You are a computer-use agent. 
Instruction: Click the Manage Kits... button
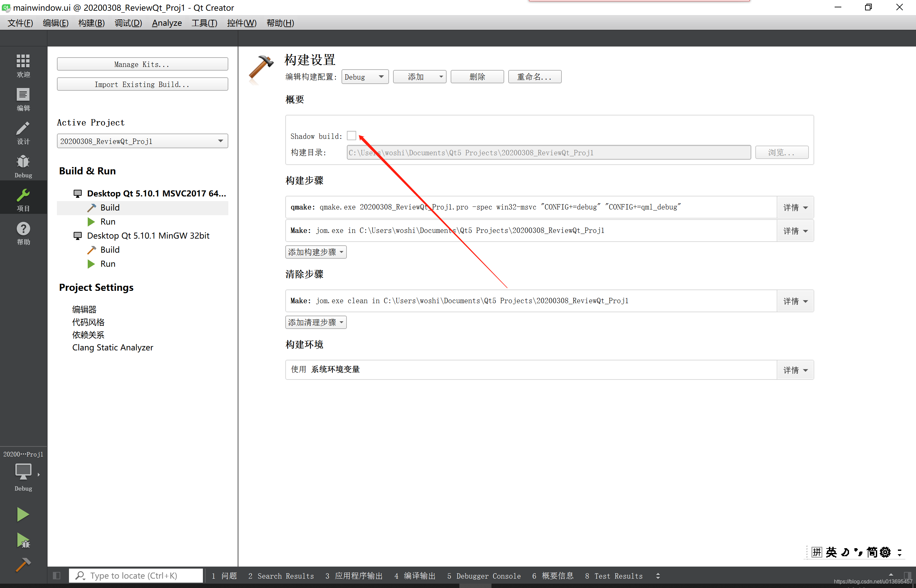(x=142, y=64)
